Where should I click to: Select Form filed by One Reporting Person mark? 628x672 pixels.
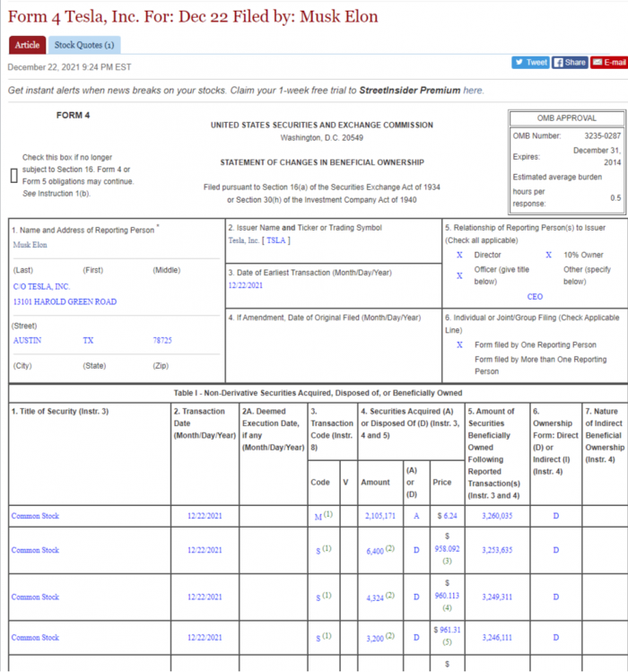point(459,345)
